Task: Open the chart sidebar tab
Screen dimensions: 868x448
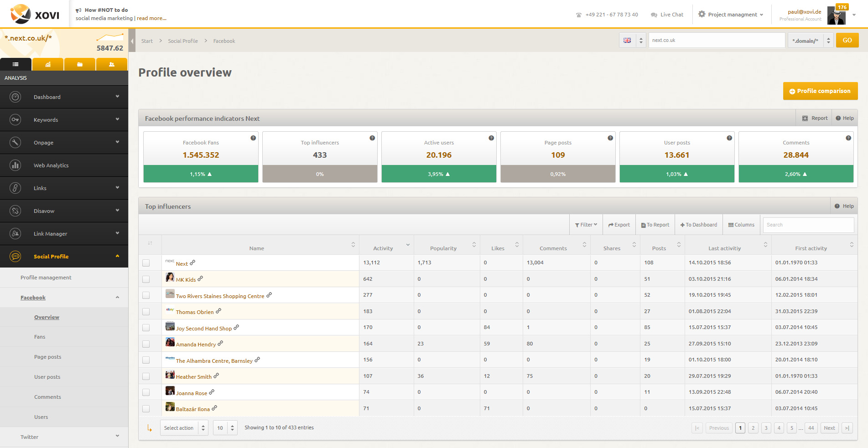Action: click(48, 64)
